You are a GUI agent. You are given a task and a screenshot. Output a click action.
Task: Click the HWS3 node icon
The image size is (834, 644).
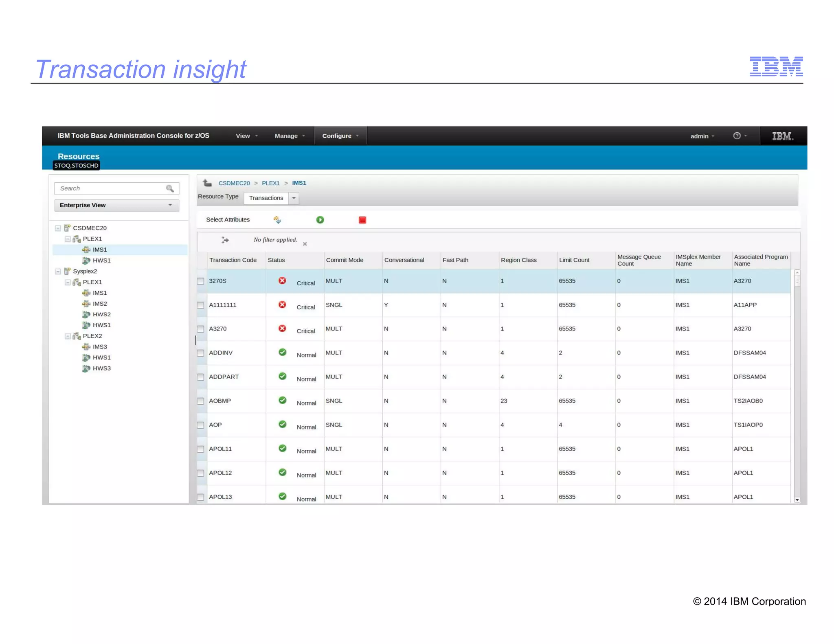[86, 368]
